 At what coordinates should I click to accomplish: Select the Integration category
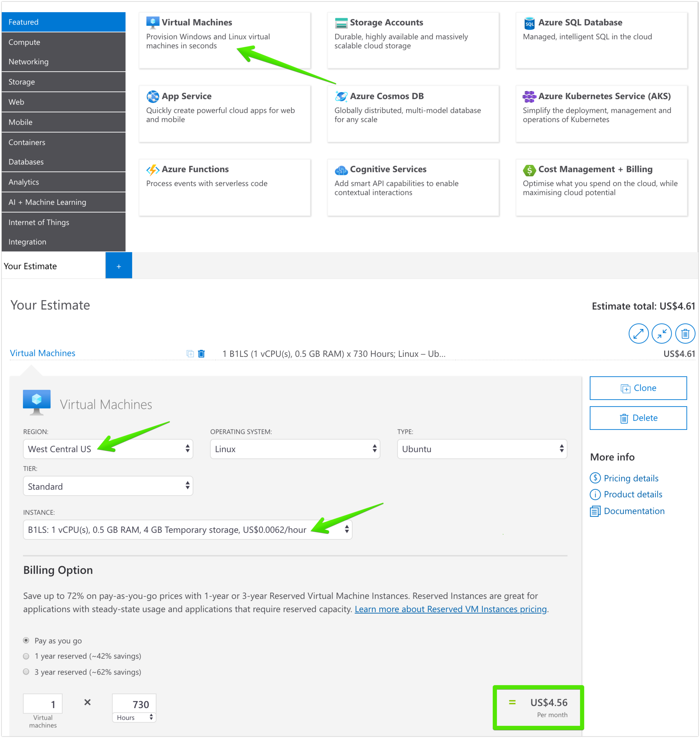(x=63, y=241)
